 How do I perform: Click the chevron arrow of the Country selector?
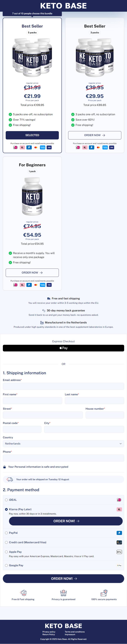[120, 444]
